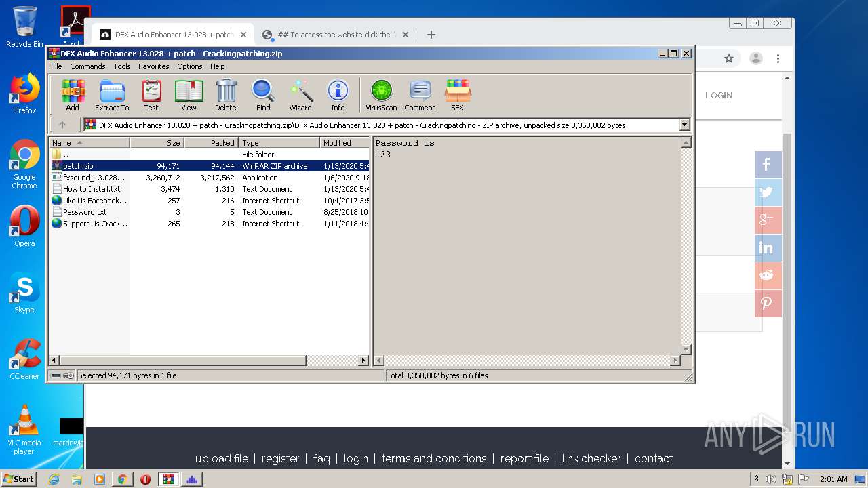
Task: Sort the file list by Name column
Action: pos(90,143)
